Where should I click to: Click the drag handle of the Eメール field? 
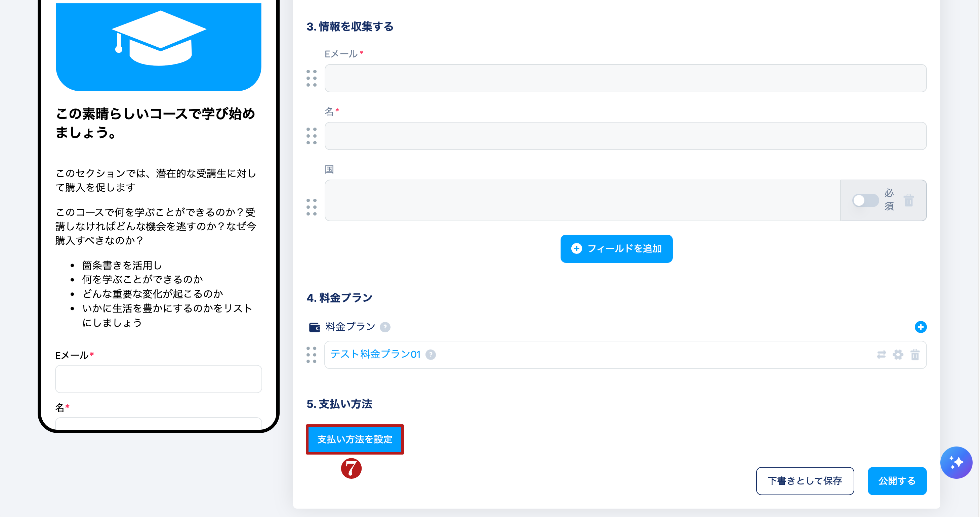coord(311,78)
